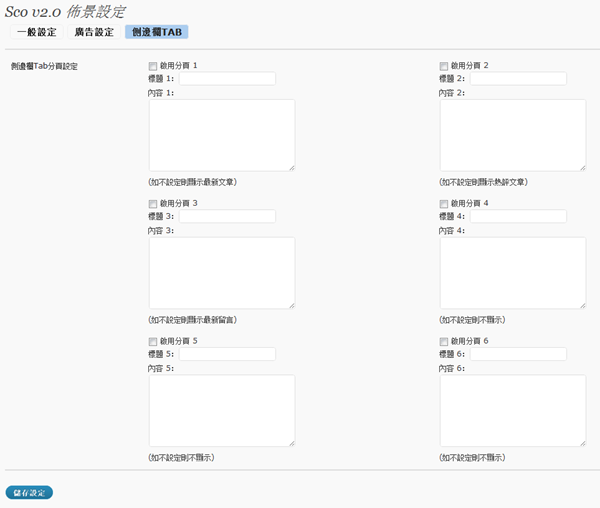Check the 啟用分頁 5 checkbox

[153, 342]
